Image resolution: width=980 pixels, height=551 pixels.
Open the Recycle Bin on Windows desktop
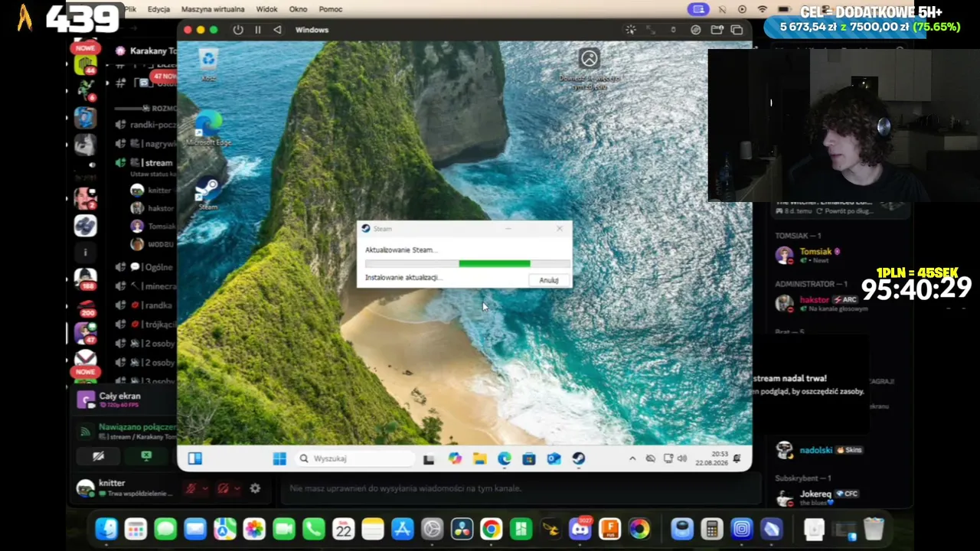[208, 64]
